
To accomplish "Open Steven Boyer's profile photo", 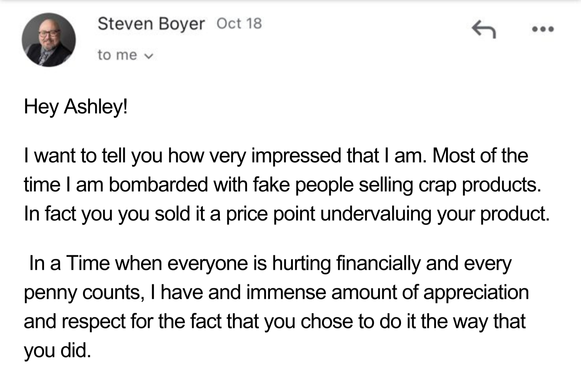I will click(49, 40).
